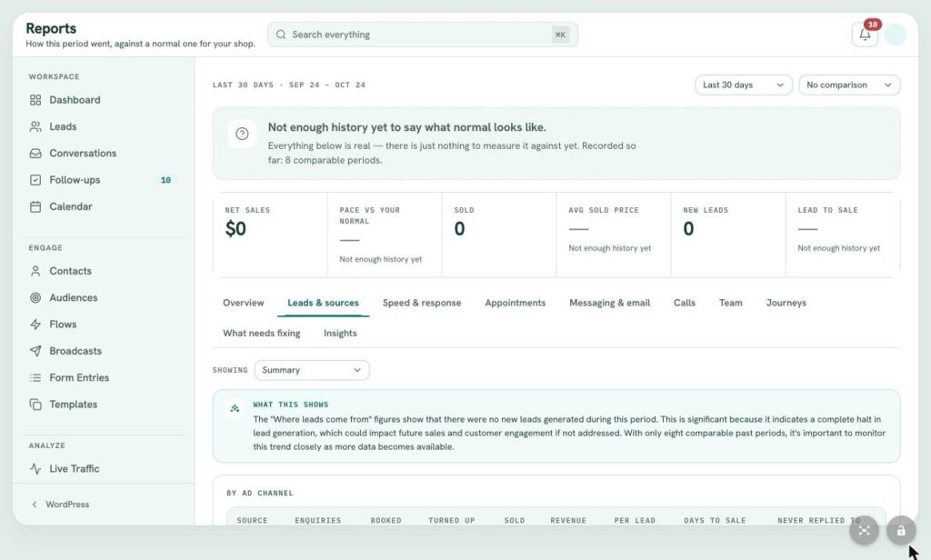Image resolution: width=931 pixels, height=560 pixels.
Task: Open the What needs fixing tab
Action: [261, 333]
